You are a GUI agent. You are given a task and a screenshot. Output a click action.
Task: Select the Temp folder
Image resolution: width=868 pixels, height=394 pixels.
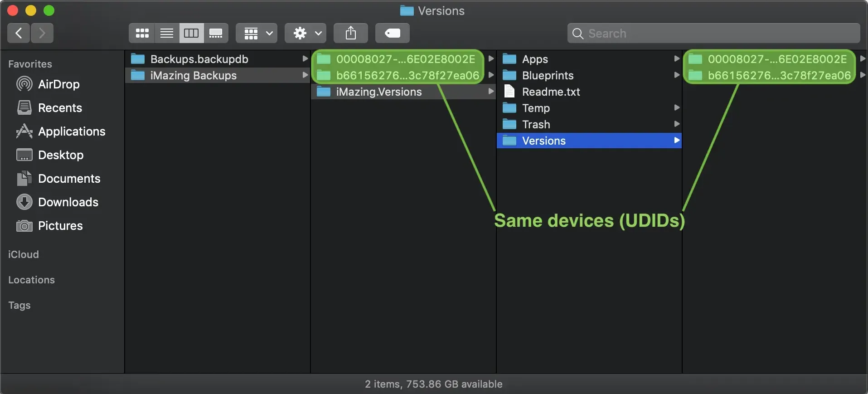[x=589, y=108]
